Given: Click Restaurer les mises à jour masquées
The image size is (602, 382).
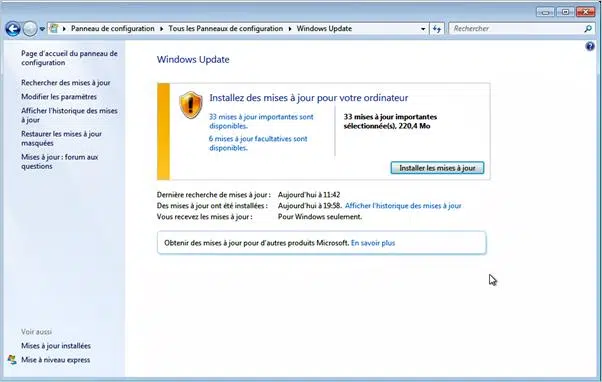Looking at the screenshot, I should click(61, 138).
